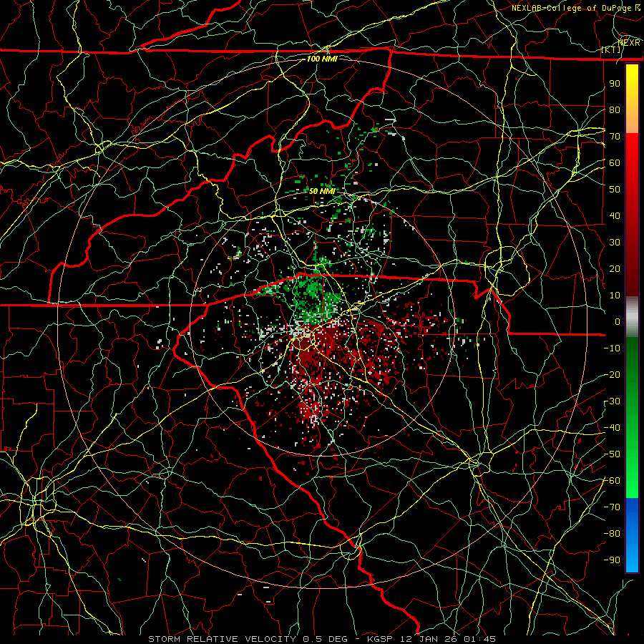Click the 30 value on velocity scale
The image size is (644, 644).
click(x=615, y=243)
